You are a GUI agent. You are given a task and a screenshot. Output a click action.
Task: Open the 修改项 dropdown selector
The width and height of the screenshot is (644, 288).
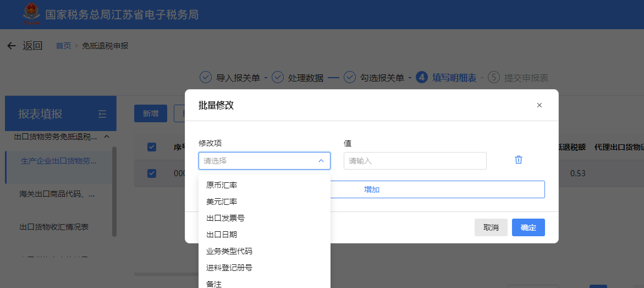(x=264, y=161)
